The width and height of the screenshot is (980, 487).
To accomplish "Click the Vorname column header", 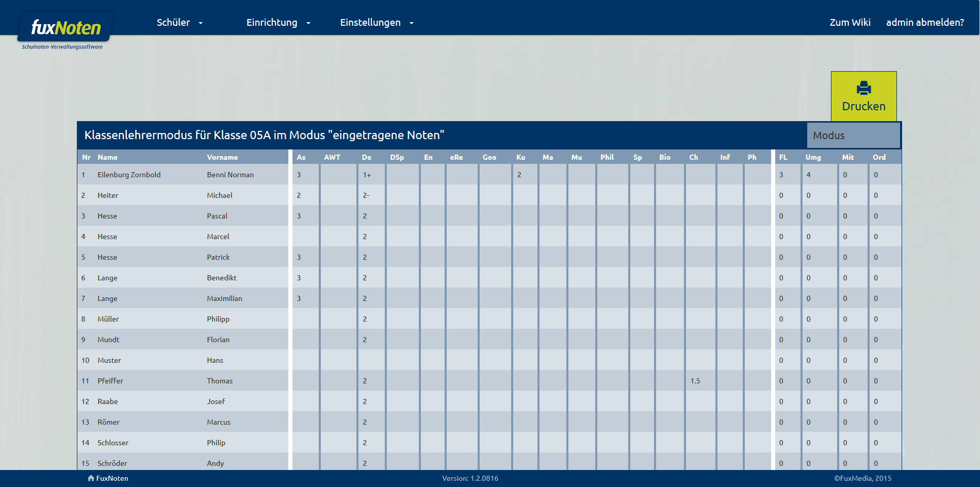I will click(222, 157).
